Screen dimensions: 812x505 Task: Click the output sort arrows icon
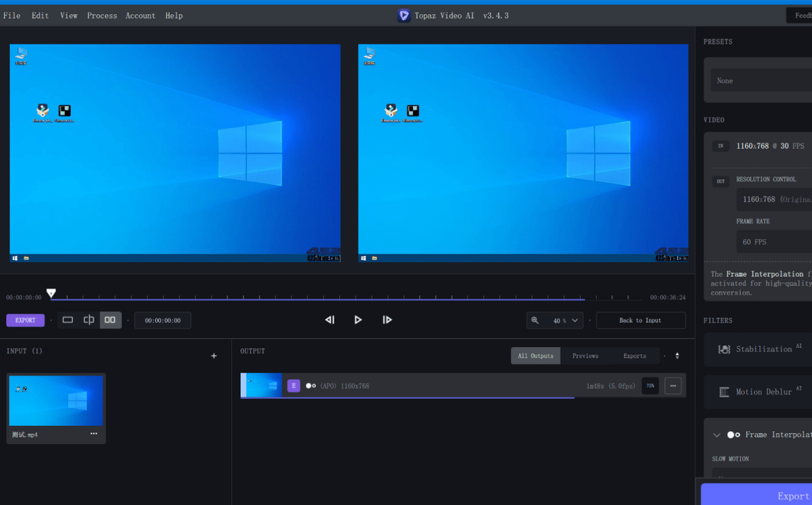pyautogui.click(x=677, y=356)
